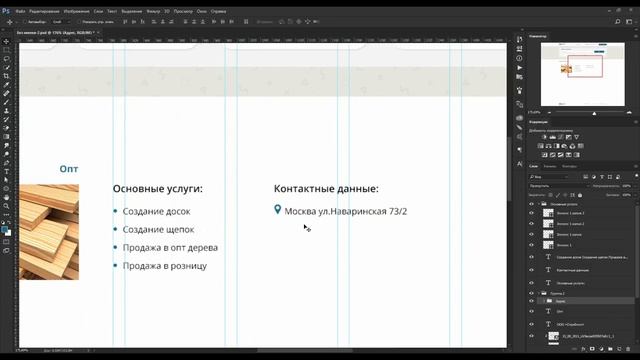Click the Quick Mask mode icon
640x360 pixels.
pos(6,242)
